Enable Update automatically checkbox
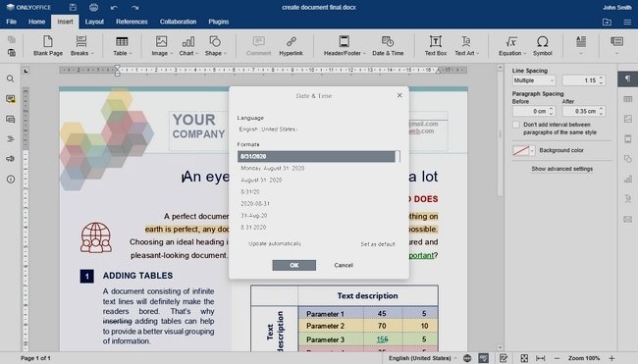Viewport: 638px width, 364px height. point(271,243)
